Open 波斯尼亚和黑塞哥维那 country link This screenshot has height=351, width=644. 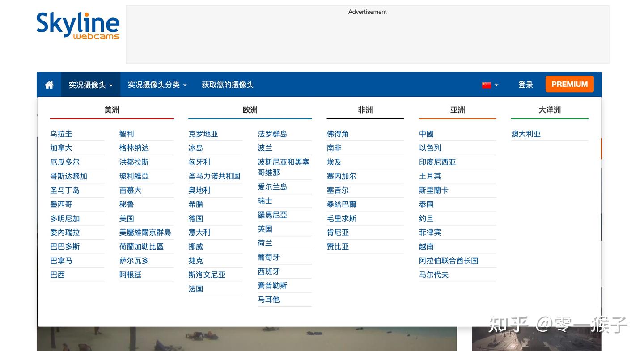coord(283,167)
